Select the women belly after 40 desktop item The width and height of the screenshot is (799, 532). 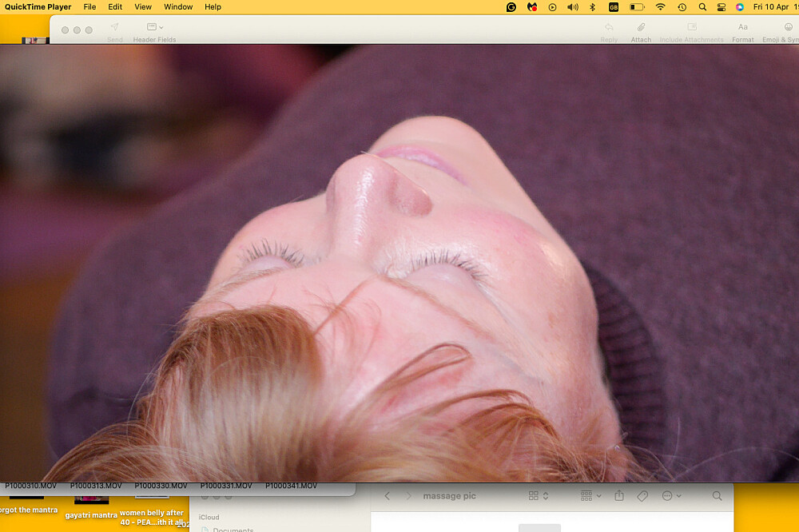click(151, 518)
